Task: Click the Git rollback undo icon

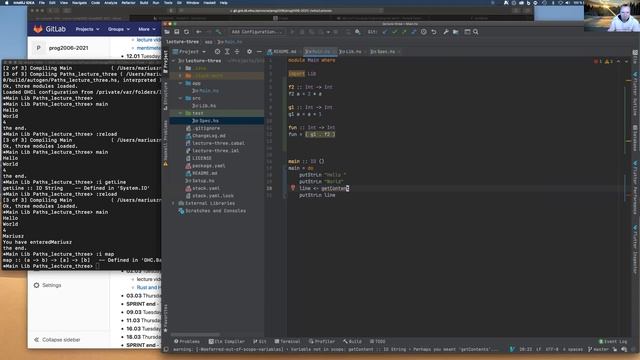Action: [434, 32]
